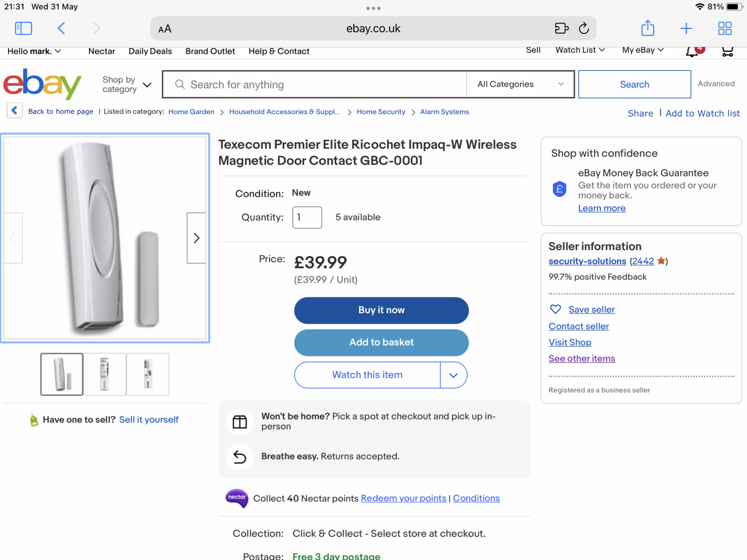Select the second product thumbnail
Image resolution: width=747 pixels, height=560 pixels.
(x=105, y=374)
